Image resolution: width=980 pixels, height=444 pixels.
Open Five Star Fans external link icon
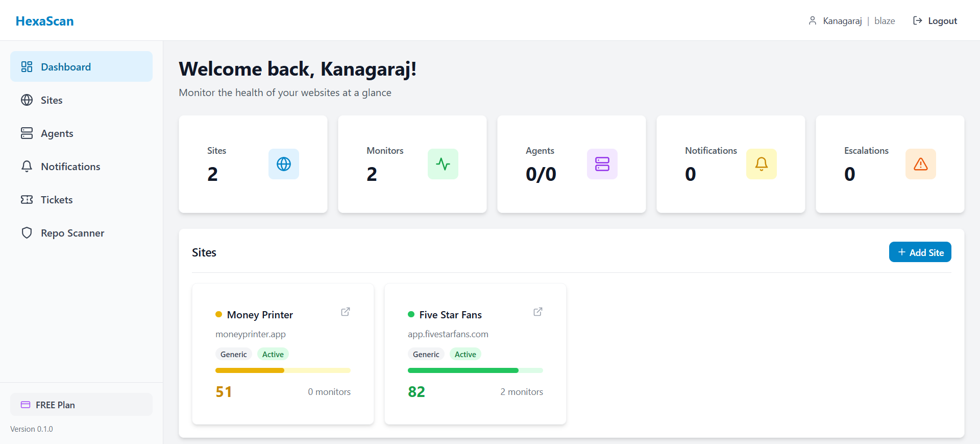pyautogui.click(x=538, y=312)
